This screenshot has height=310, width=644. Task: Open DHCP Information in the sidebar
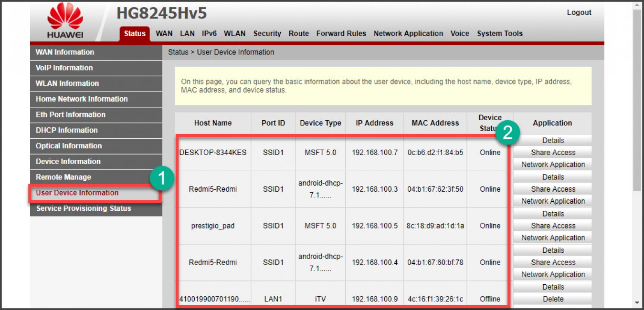pyautogui.click(x=96, y=130)
